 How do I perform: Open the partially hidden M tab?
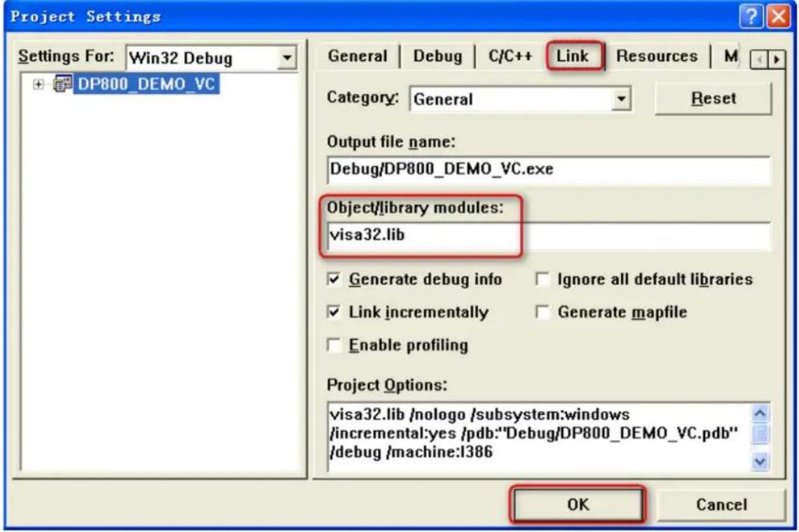pos(731,56)
